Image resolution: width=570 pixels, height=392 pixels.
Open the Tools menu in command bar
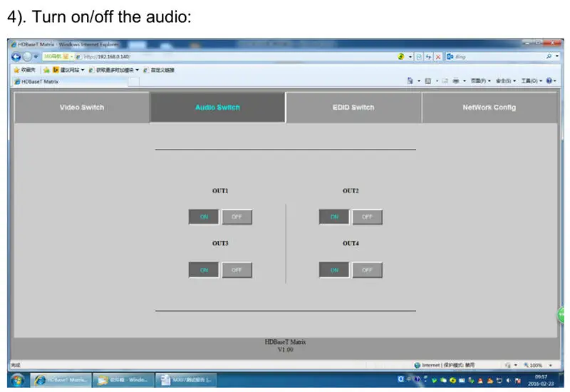pos(532,81)
